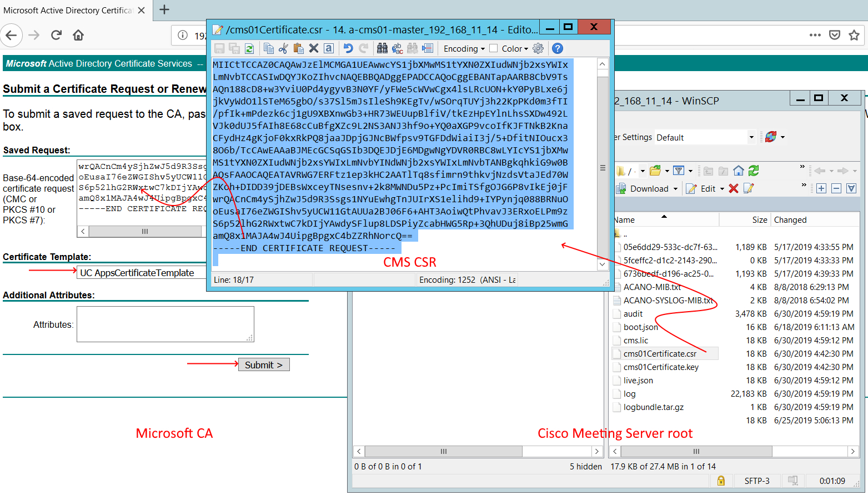
Task: Click the Select All icon in editor
Action: (329, 49)
